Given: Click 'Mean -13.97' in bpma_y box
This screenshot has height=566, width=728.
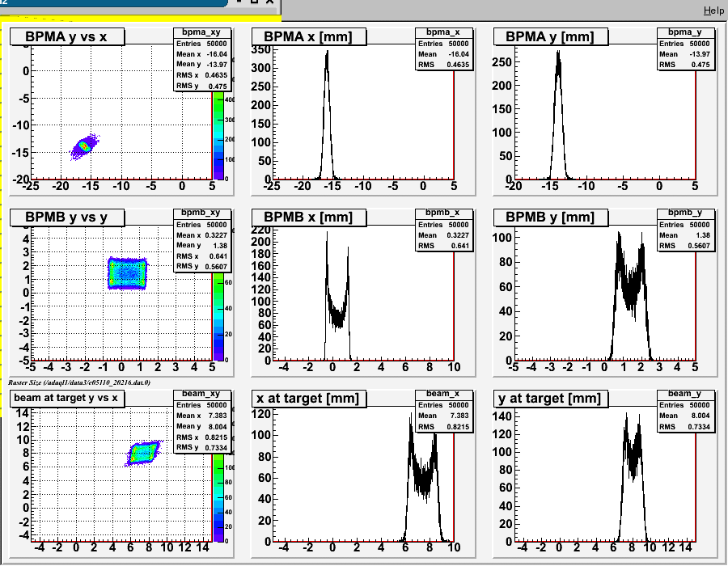Looking at the screenshot, I should pyautogui.click(x=686, y=54).
